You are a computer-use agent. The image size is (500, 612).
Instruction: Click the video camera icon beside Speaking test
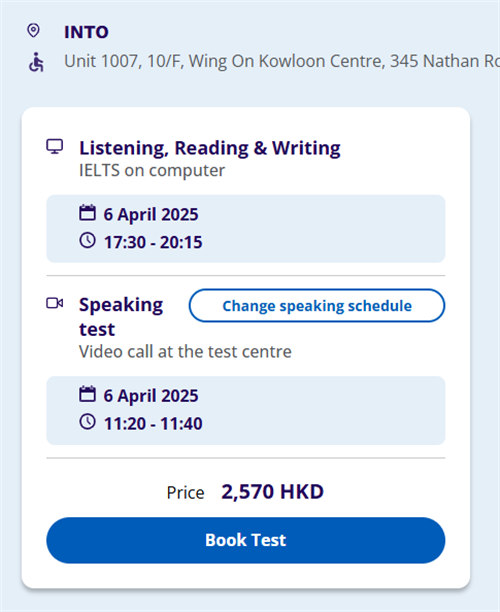(55, 303)
